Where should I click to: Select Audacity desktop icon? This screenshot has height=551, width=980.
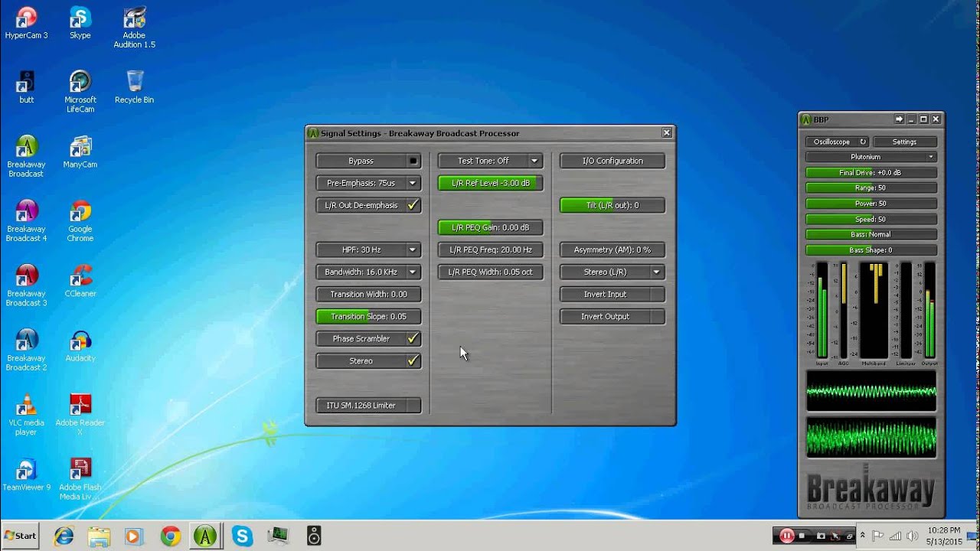coord(80,345)
